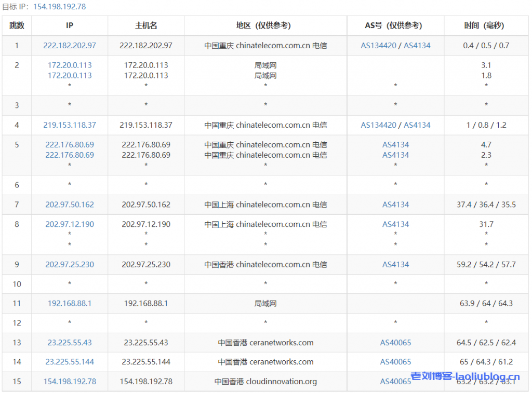
Task: Click AS40065 link in hop 14 row
Action: click(395, 362)
